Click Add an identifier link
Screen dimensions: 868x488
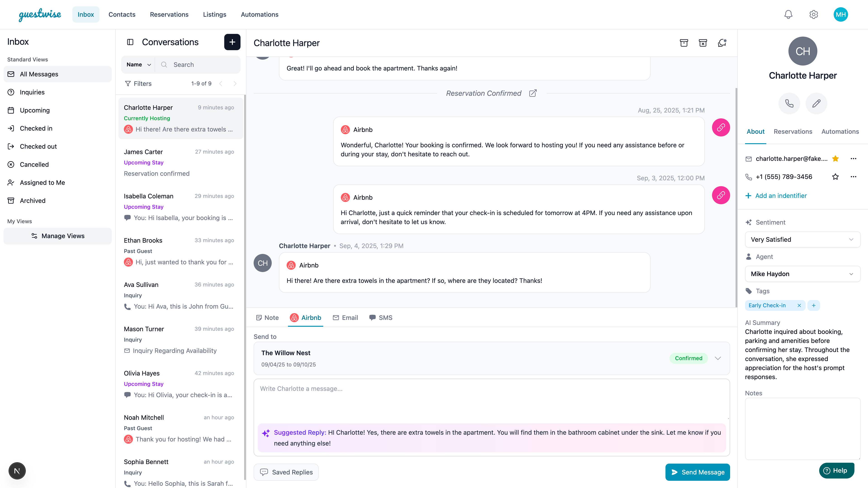(781, 196)
